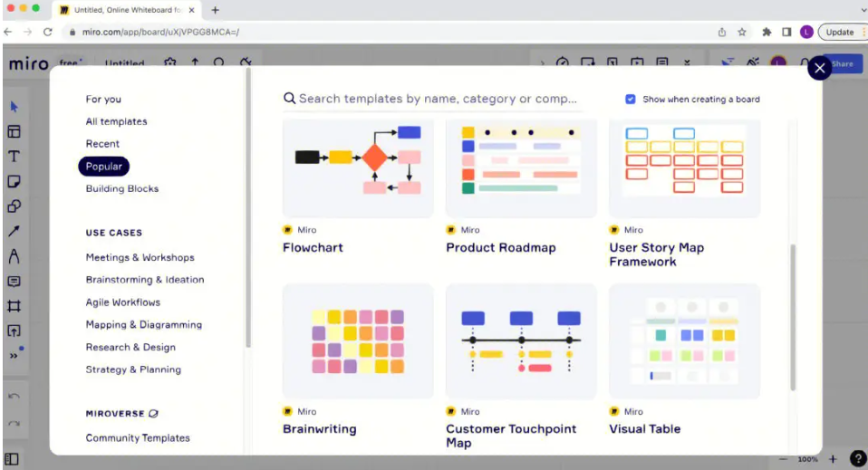Open Building Blocks category
868x470 pixels.
point(121,188)
